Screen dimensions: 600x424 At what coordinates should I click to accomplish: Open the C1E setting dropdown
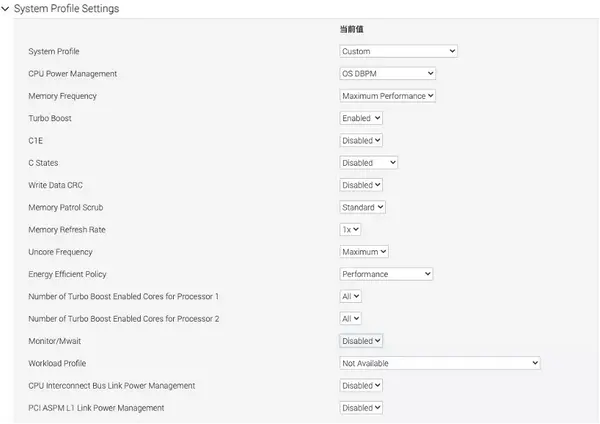coord(361,140)
